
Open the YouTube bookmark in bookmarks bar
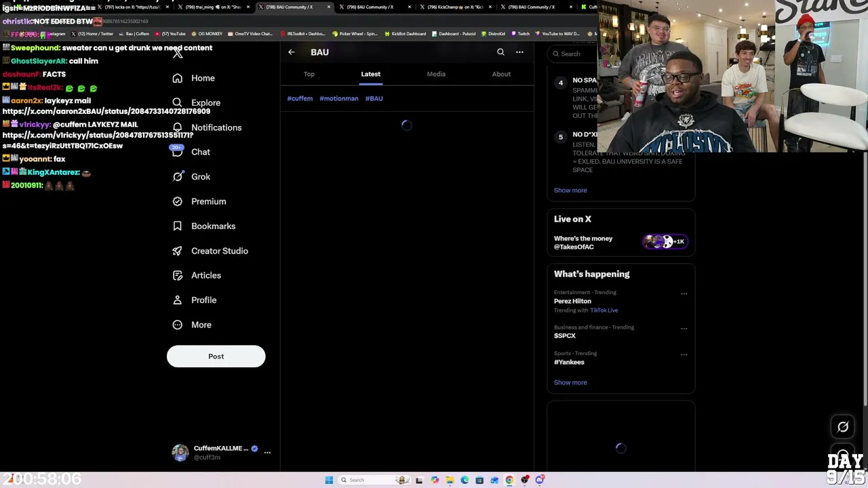tap(170, 34)
